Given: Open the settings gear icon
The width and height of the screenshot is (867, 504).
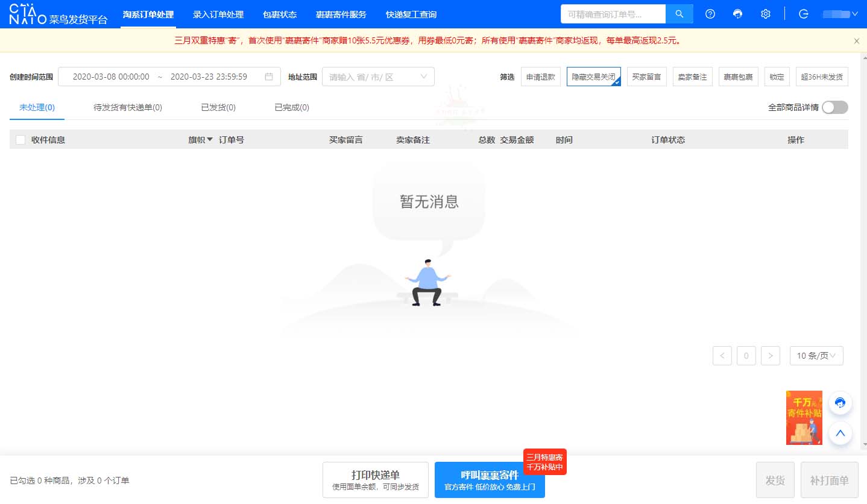Looking at the screenshot, I should [x=765, y=14].
